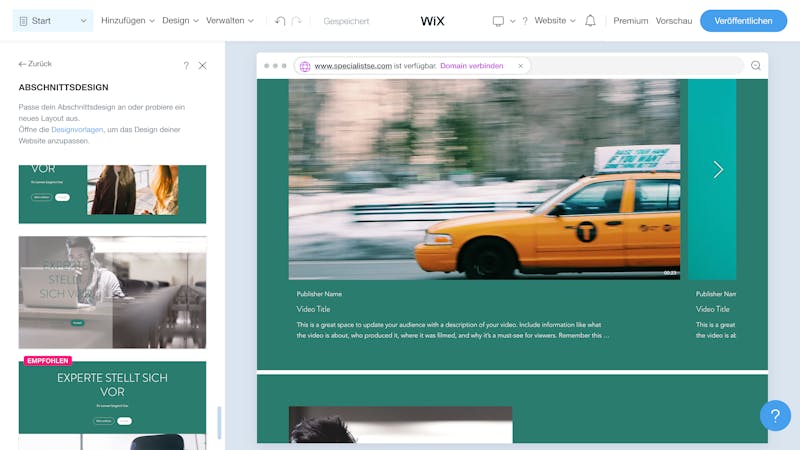Click the Premium link
This screenshot has width=800, height=450.
pyautogui.click(x=631, y=21)
